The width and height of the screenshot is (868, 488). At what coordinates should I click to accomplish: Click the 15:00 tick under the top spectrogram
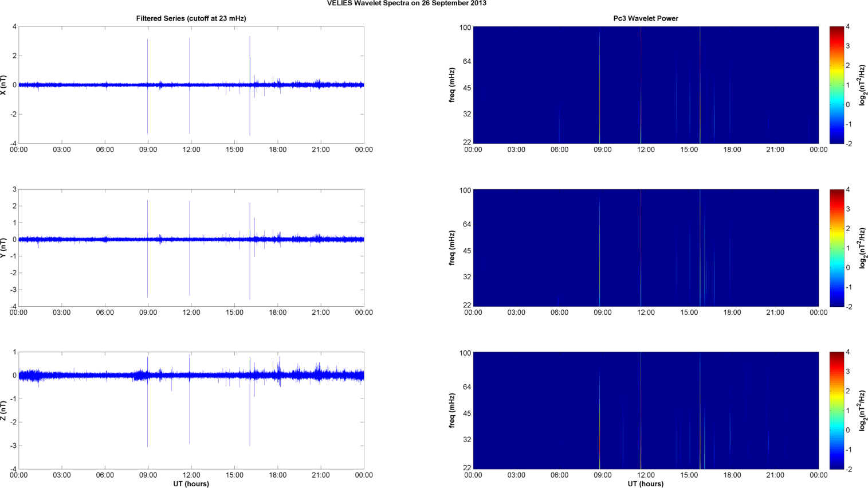tap(689, 150)
